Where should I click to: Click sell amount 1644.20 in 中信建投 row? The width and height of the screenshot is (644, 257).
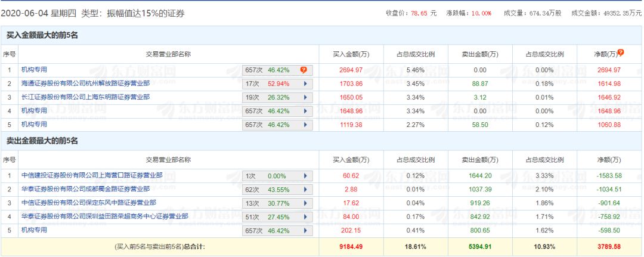click(479, 176)
